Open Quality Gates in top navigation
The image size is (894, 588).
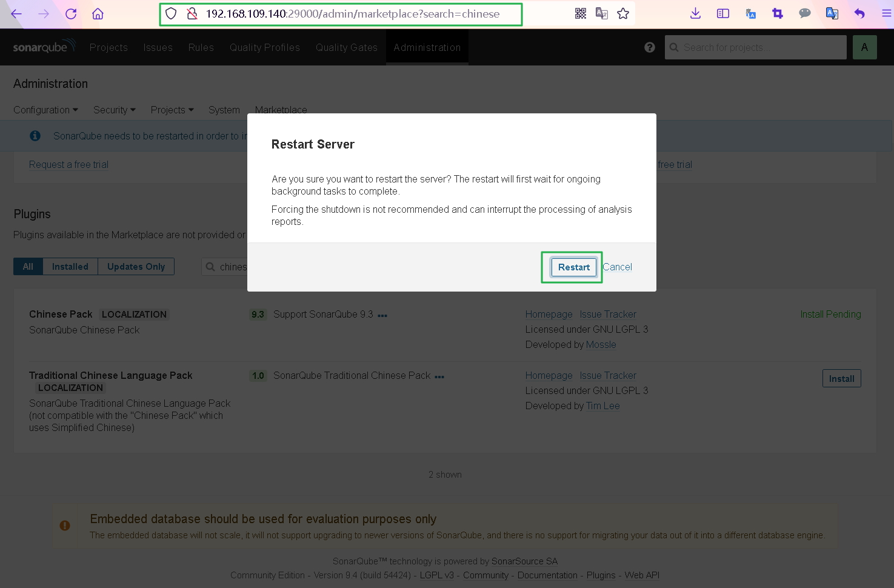coord(347,47)
